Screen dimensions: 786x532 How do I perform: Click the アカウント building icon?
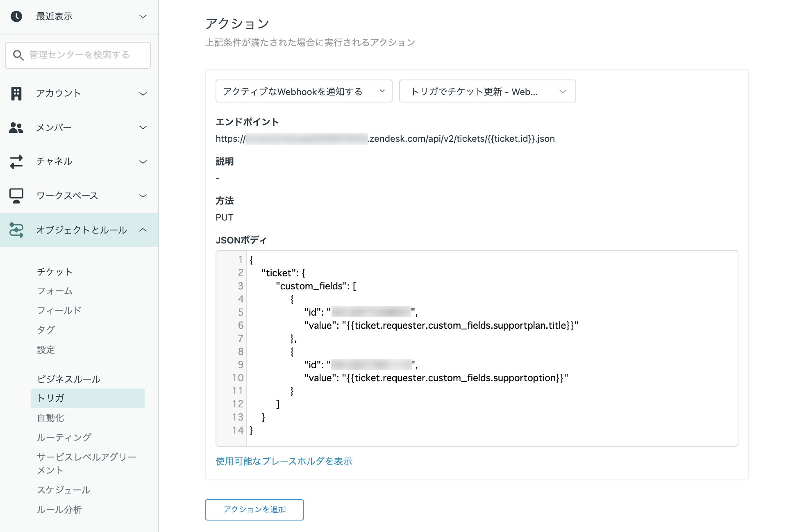click(x=16, y=93)
